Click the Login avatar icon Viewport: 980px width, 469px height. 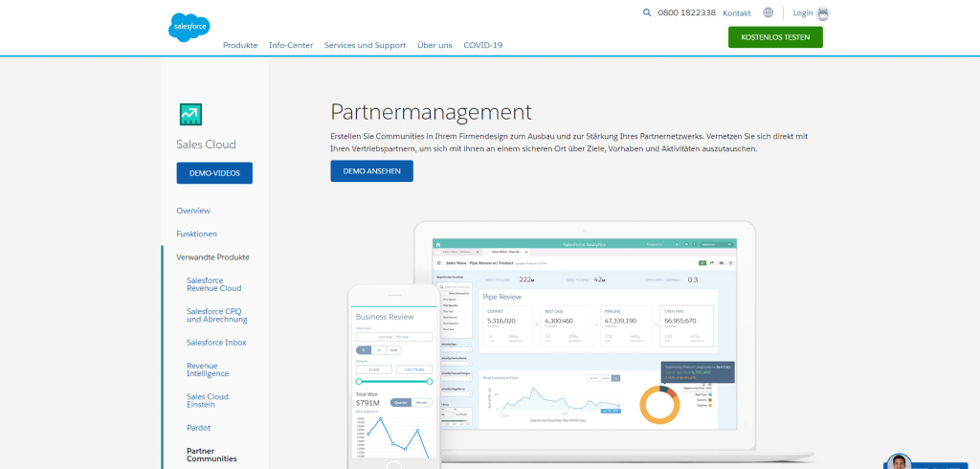823,13
